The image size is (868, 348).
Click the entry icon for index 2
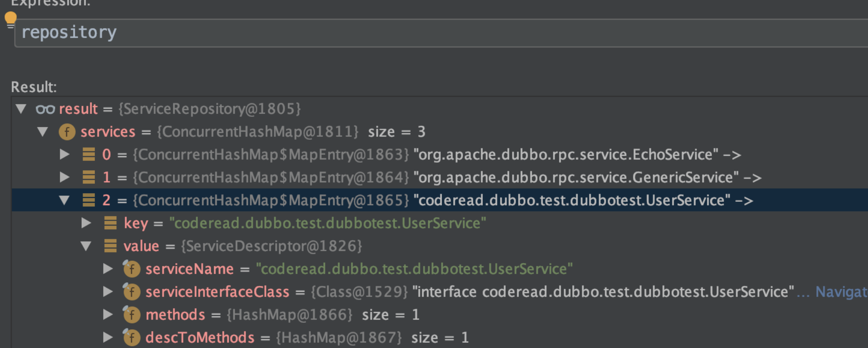89,200
